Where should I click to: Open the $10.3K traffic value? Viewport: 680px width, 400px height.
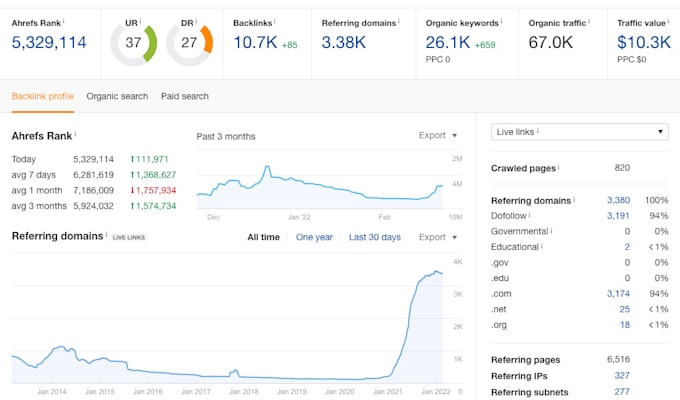[644, 43]
